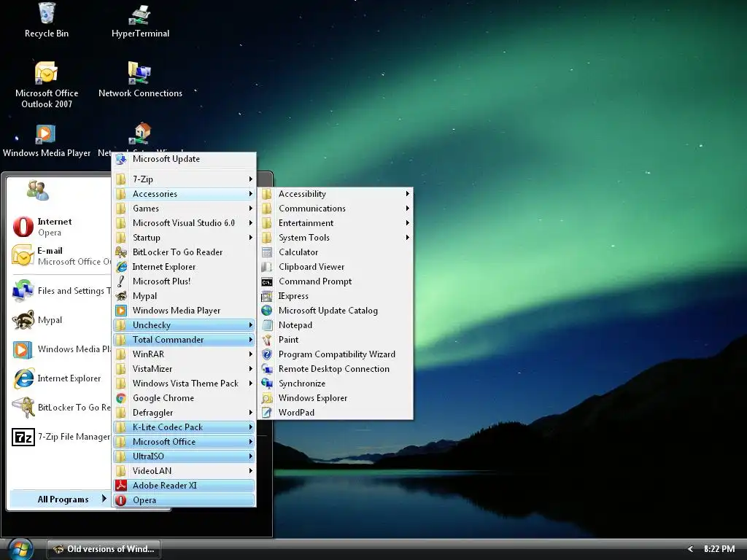Click the Mypal raccoon icon in pinned list

23,319
